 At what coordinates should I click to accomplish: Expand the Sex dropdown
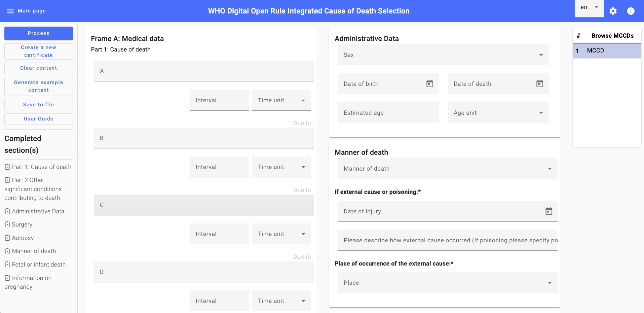[x=443, y=55]
